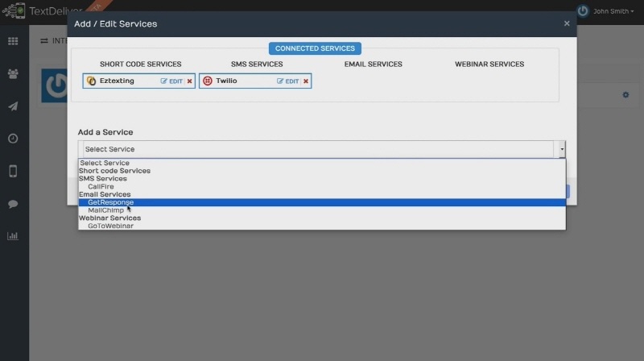The image size is (644, 361).
Task: Edit the Twilio service
Action: click(287, 81)
